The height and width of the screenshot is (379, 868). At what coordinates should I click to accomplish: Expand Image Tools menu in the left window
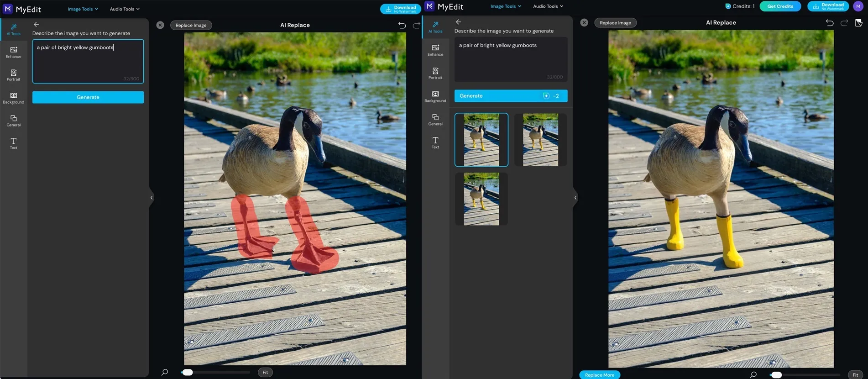point(83,9)
